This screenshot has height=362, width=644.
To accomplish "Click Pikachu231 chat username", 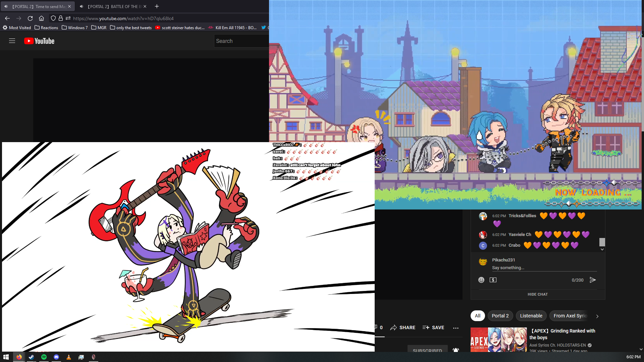I will (503, 260).
